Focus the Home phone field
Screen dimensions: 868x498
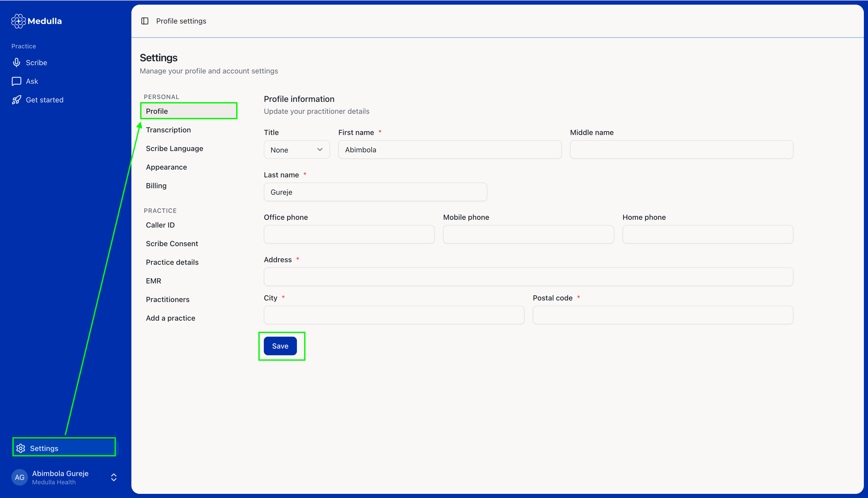click(x=708, y=234)
